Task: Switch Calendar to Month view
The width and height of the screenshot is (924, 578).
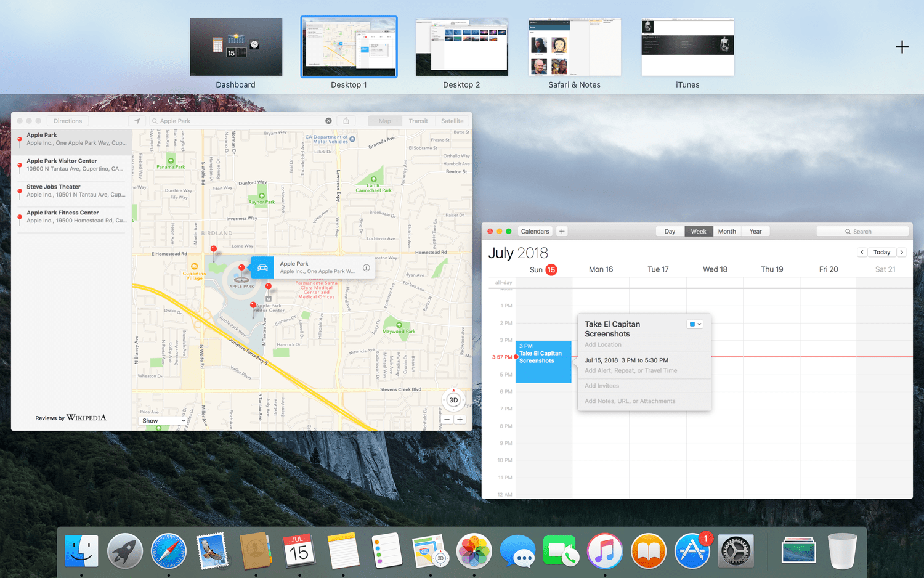Action: point(727,232)
